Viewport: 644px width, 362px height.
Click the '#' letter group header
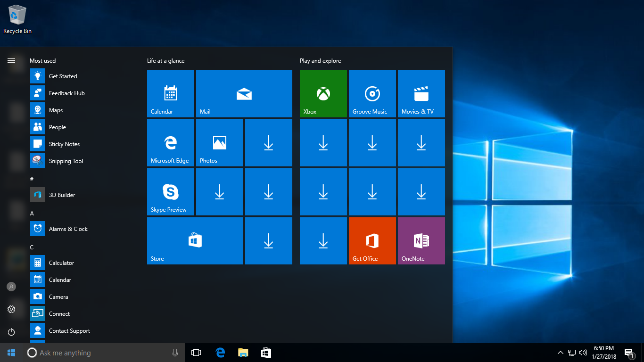coord(32,179)
